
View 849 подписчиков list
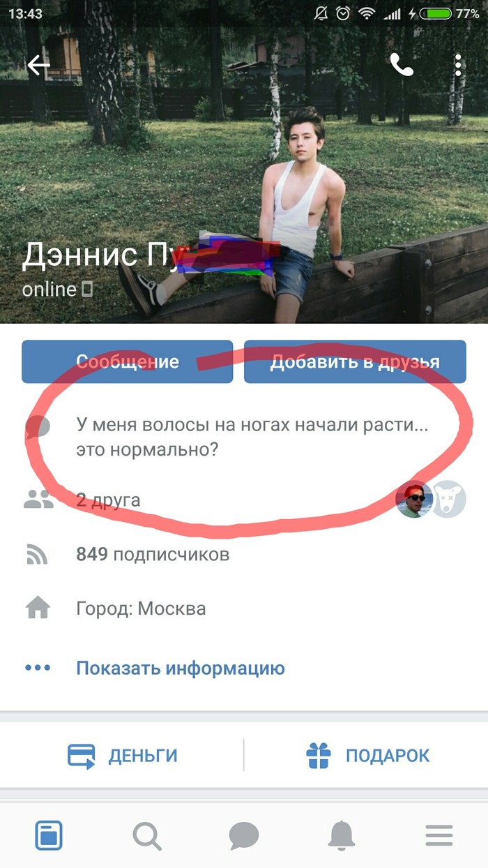(x=153, y=555)
